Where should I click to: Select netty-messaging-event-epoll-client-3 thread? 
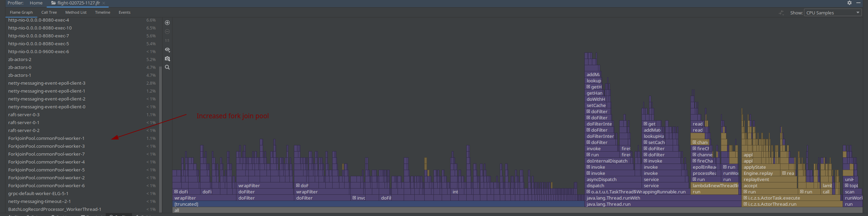82,83
